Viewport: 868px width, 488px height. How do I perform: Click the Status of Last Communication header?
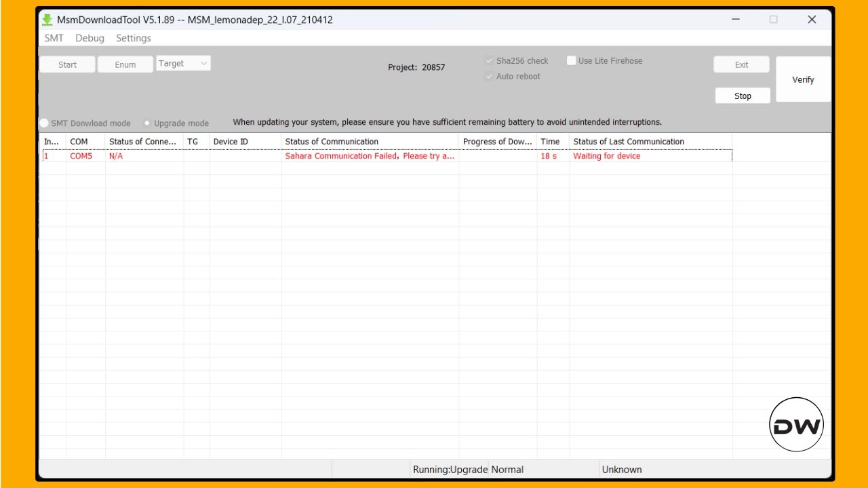[x=650, y=141]
